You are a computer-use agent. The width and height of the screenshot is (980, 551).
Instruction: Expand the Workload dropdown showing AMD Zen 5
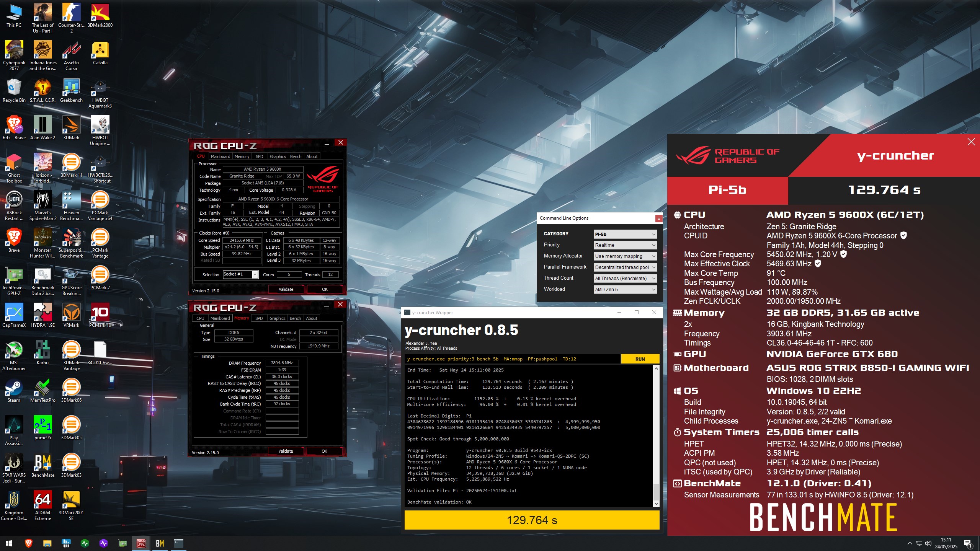coord(625,290)
